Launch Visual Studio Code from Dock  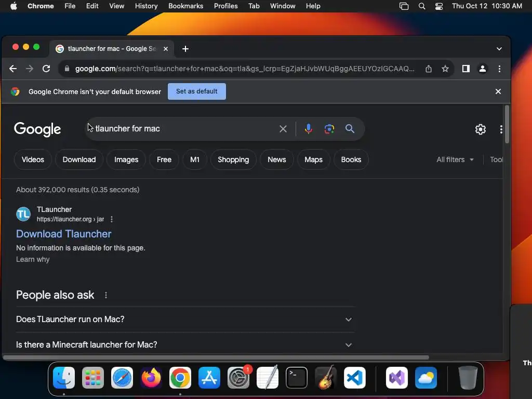[355, 378]
